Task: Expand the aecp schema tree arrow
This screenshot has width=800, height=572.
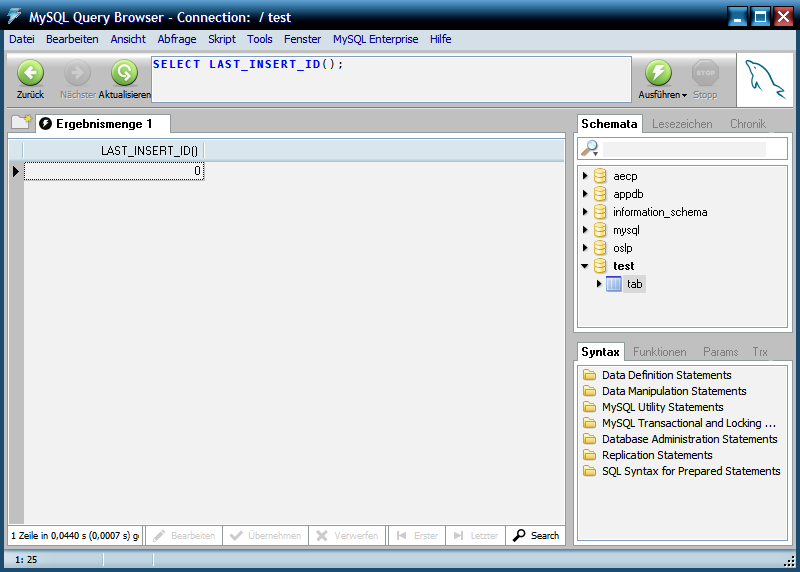Action: click(585, 176)
